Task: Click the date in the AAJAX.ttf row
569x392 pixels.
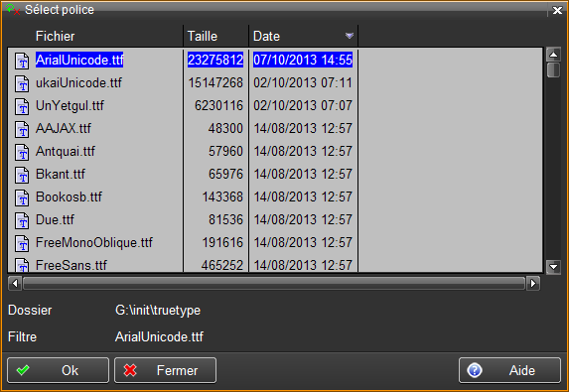Action: (x=303, y=128)
